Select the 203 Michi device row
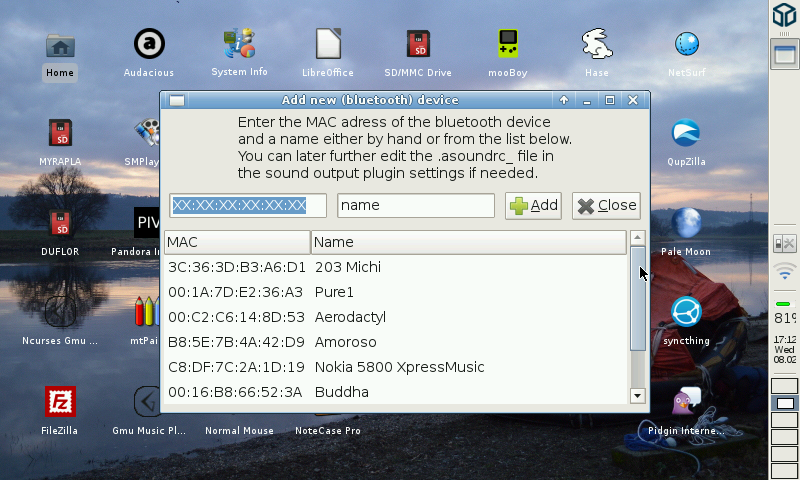800x480 pixels. click(x=395, y=267)
